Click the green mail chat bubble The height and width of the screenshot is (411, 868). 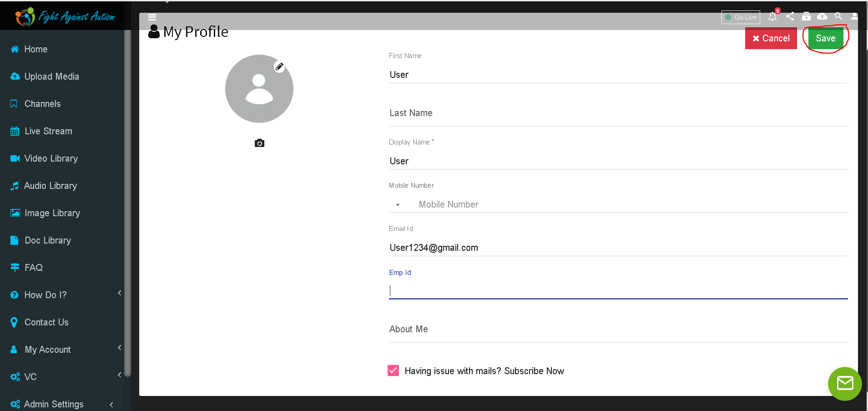(845, 384)
